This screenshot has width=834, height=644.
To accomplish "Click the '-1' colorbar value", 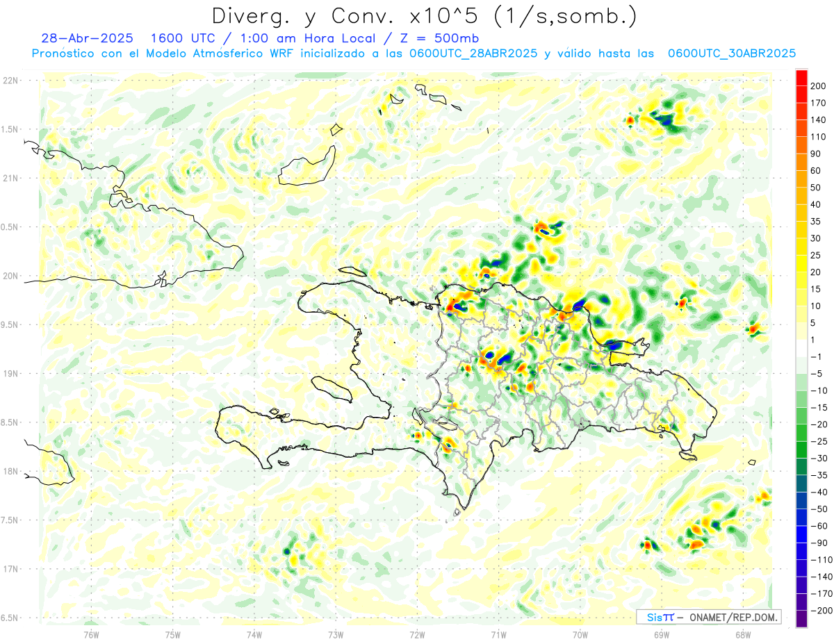I will [817, 357].
